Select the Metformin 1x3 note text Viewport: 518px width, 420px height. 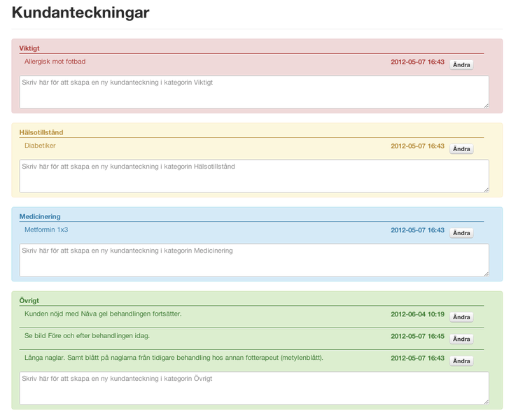(x=46, y=230)
